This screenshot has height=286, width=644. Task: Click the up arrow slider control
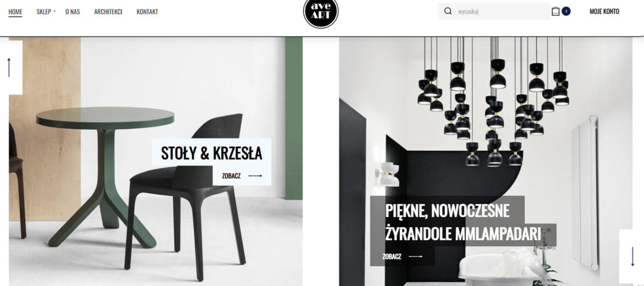[9, 67]
